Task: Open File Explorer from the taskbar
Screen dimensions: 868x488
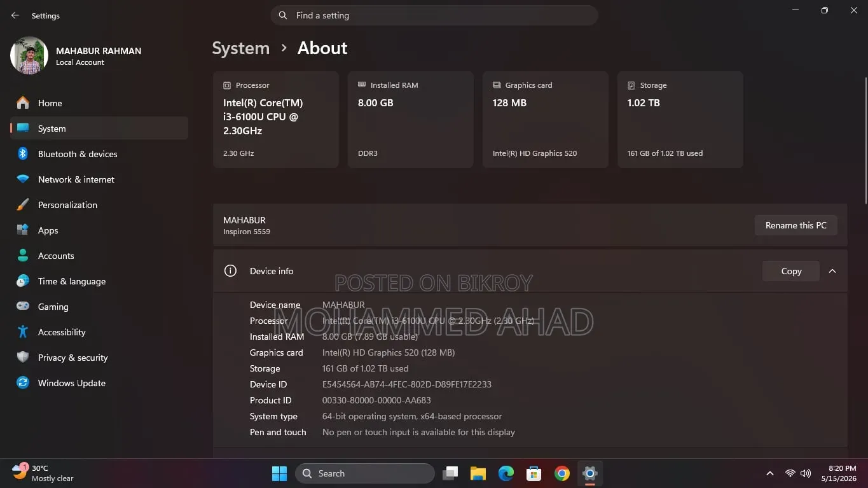Action: tap(478, 473)
